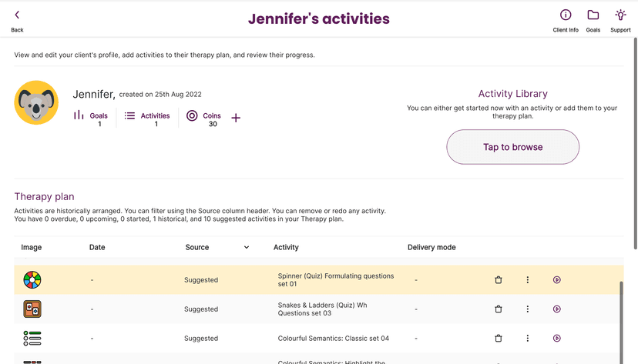Click the Snakes & Ladders thumbnail
The width and height of the screenshot is (638, 364).
click(x=32, y=309)
